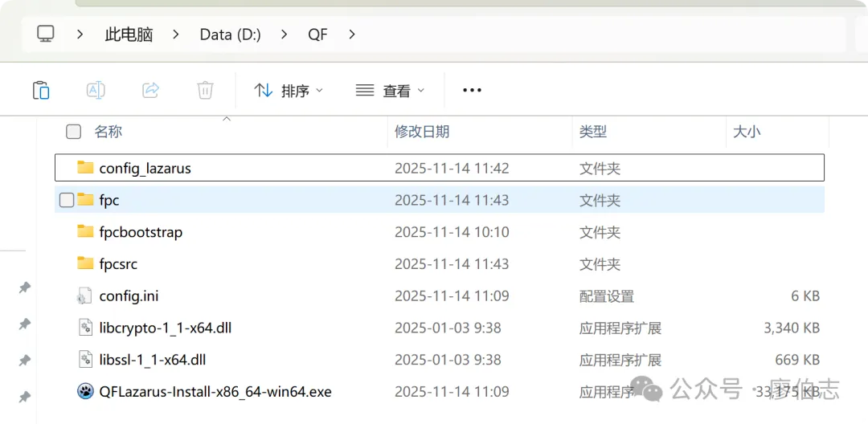Click the Share icon in toolbar
The image size is (868, 424).
[x=150, y=90]
